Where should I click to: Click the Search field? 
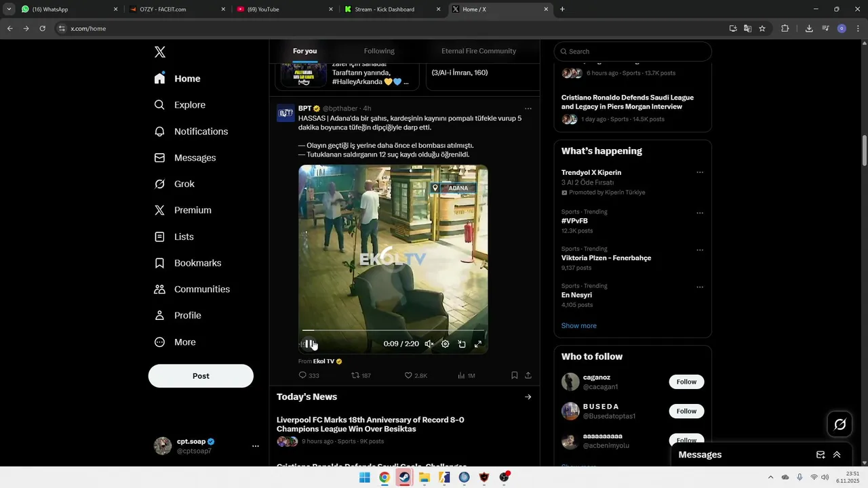633,52
